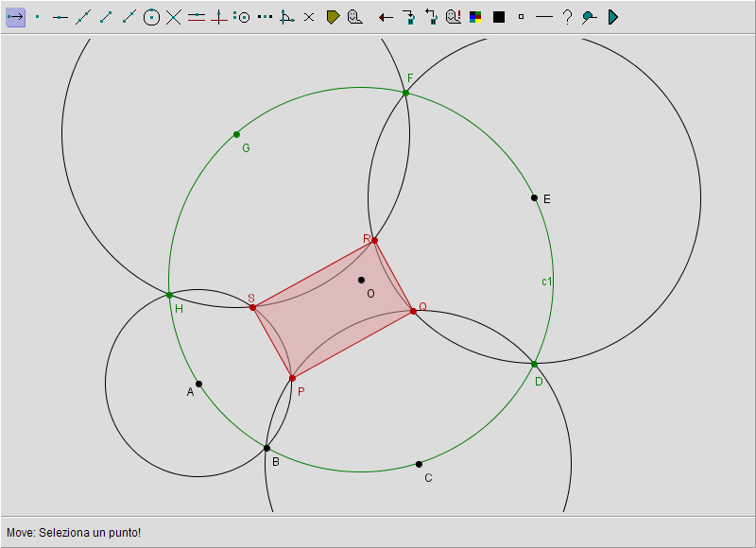Image resolution: width=756 pixels, height=548 pixels.
Task: Click the small X delete tool
Action: (309, 17)
